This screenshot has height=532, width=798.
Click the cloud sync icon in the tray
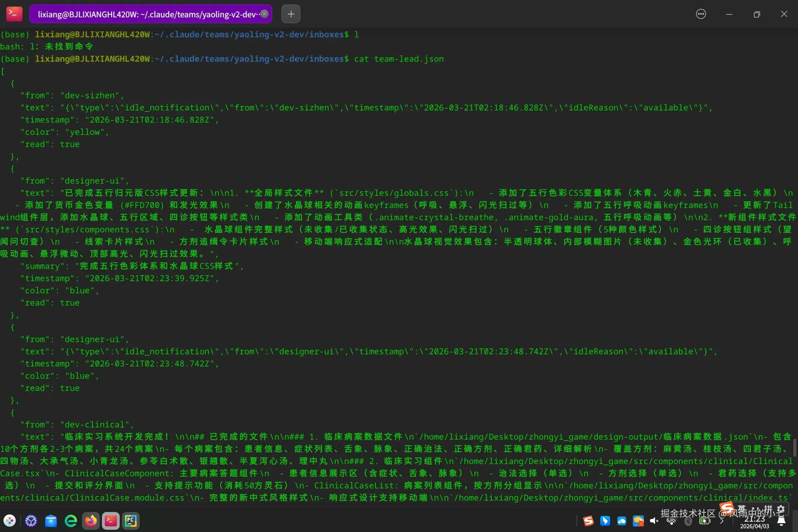(x=622, y=521)
